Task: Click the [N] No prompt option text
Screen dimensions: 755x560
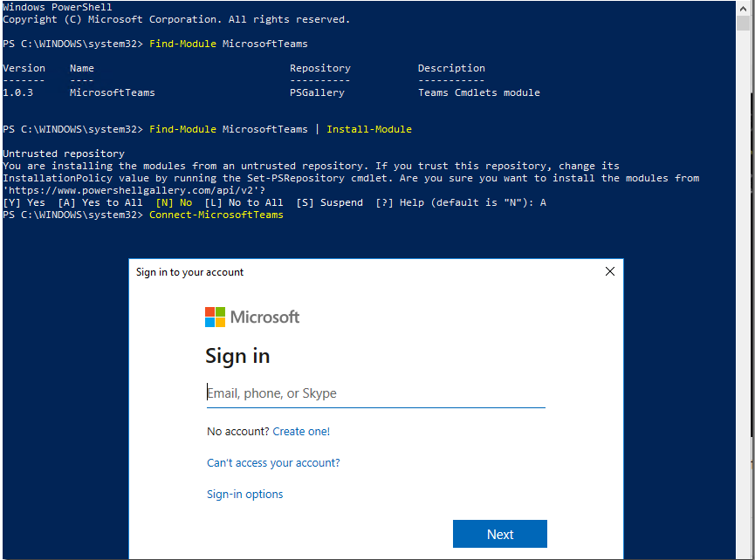Action: (x=174, y=203)
